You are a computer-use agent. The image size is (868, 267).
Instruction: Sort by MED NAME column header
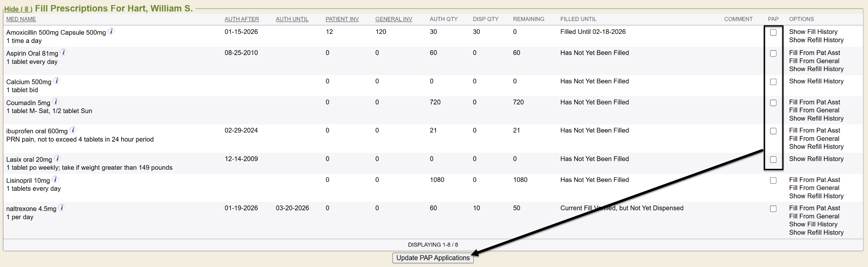tap(21, 19)
